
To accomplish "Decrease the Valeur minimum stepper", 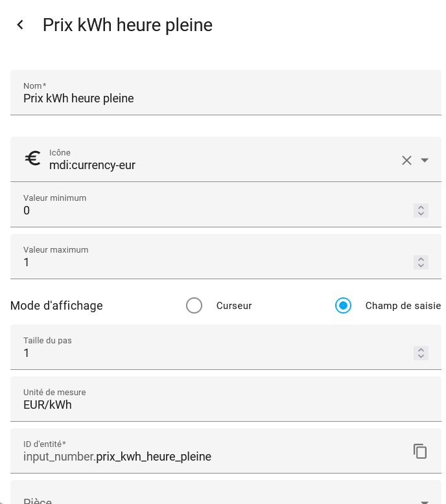I will coord(421,214).
